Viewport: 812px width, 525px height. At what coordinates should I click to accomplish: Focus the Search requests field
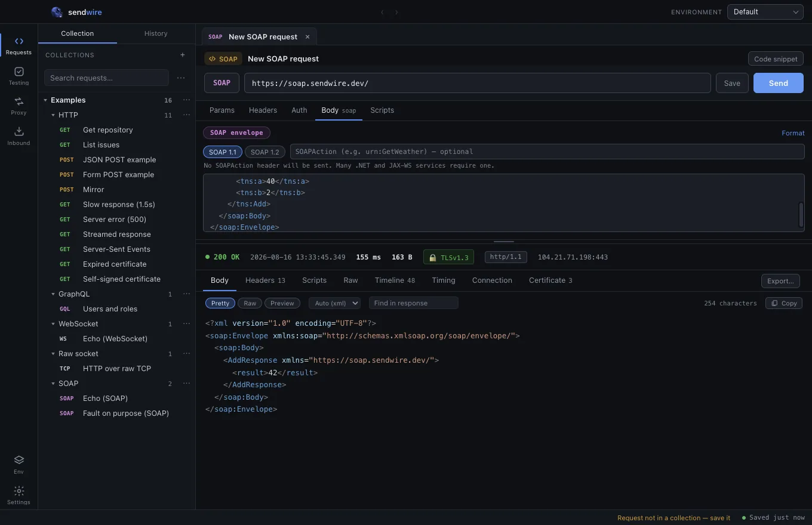coord(106,78)
